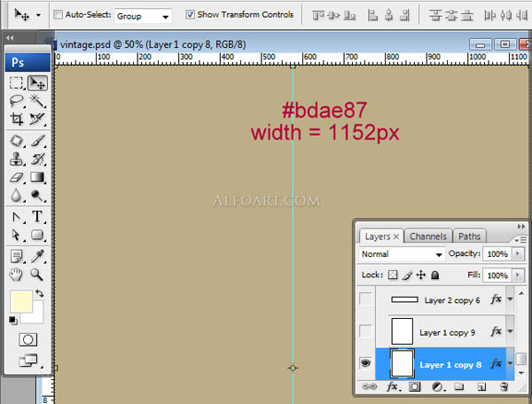The height and width of the screenshot is (404, 532).
Task: Open the Normal blend mode dropdown
Action: [x=402, y=254]
